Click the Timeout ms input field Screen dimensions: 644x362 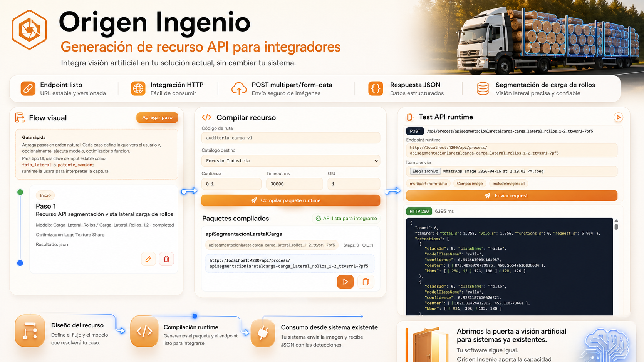coord(294,184)
